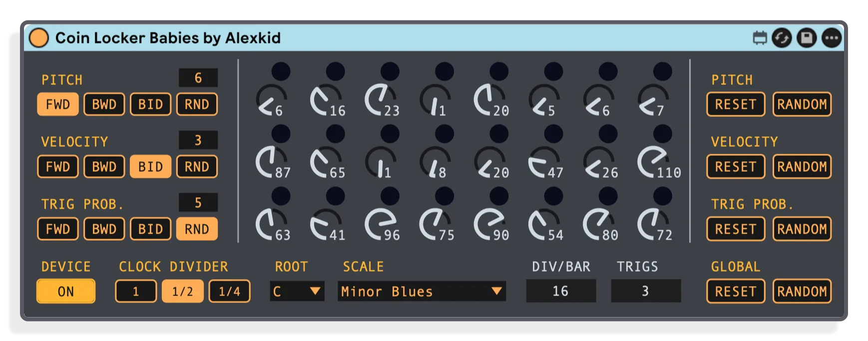The width and height of the screenshot is (868, 341).
Task: Click the hot-swap presets icon
Action: point(782,38)
